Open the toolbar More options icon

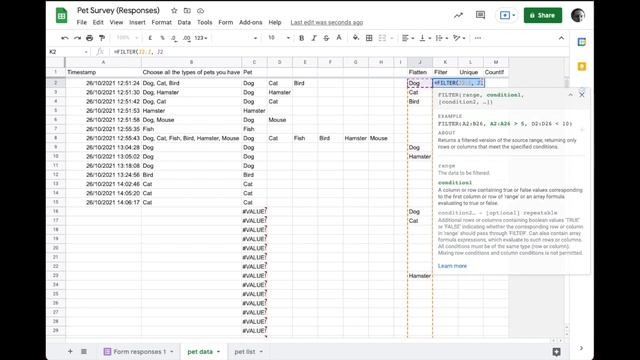[x=478, y=38]
